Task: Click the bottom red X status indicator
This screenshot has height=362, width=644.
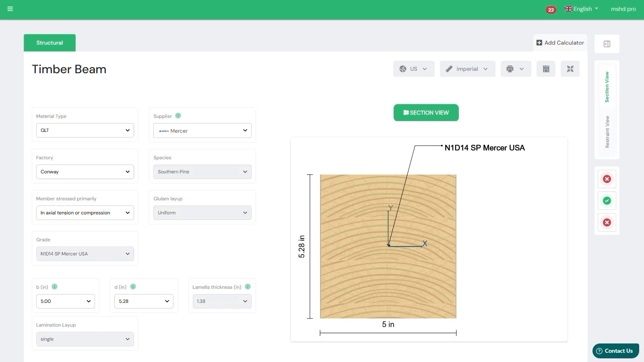Action: pyautogui.click(x=607, y=222)
